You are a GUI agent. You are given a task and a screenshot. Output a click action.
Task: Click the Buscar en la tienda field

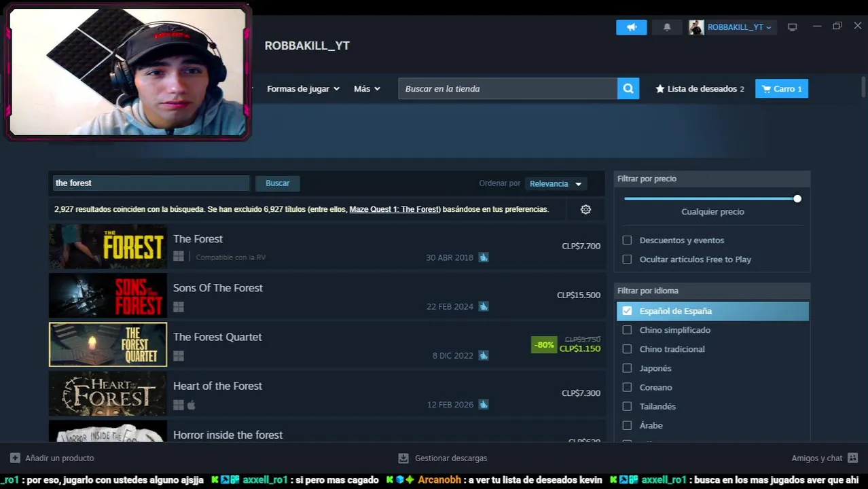(x=507, y=89)
